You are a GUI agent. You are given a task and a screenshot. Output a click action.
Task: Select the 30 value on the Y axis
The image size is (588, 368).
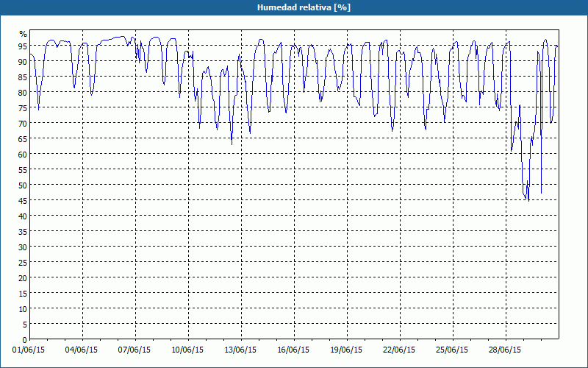click(x=23, y=247)
